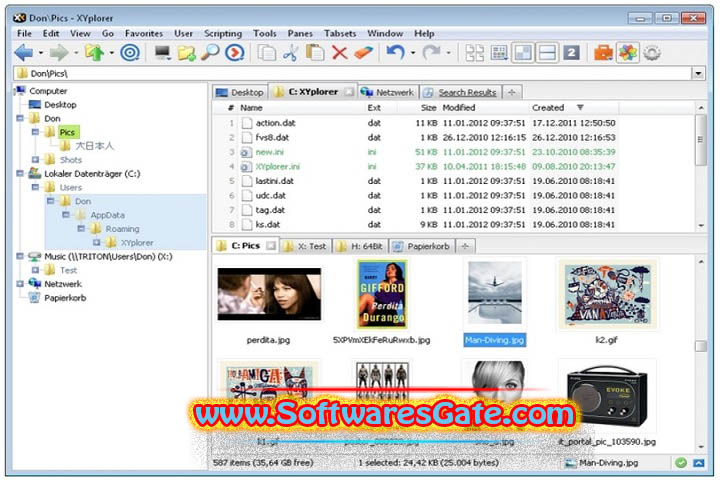
Task: Click the blue target hotlist icon
Action: click(130, 53)
